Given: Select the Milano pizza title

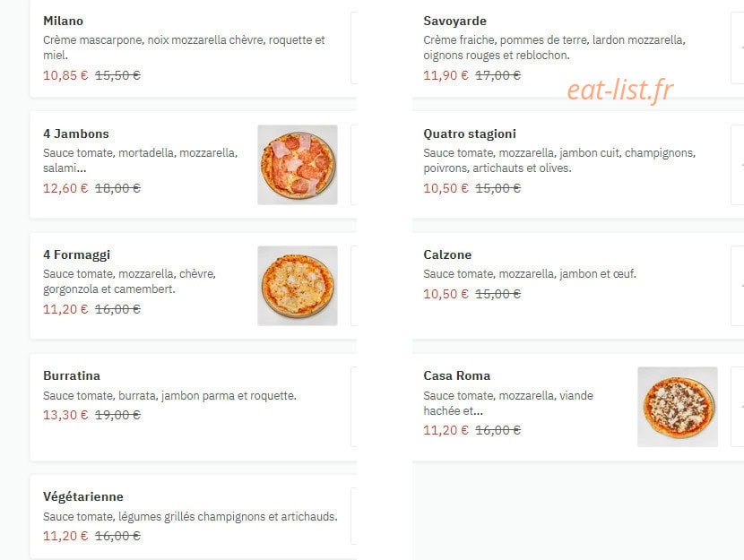Looking at the screenshot, I should pyautogui.click(x=63, y=21).
